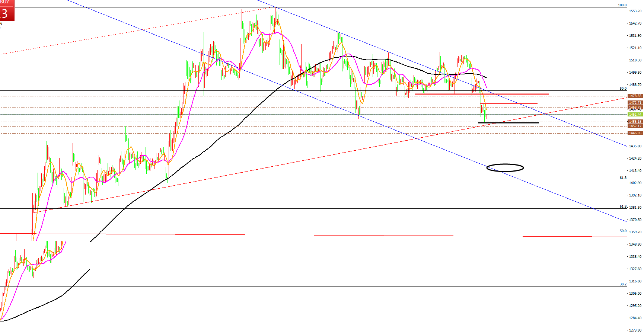The image size is (644, 333).
Task: Click the 1413.40 value on price scale
Action: pyautogui.click(x=635, y=171)
